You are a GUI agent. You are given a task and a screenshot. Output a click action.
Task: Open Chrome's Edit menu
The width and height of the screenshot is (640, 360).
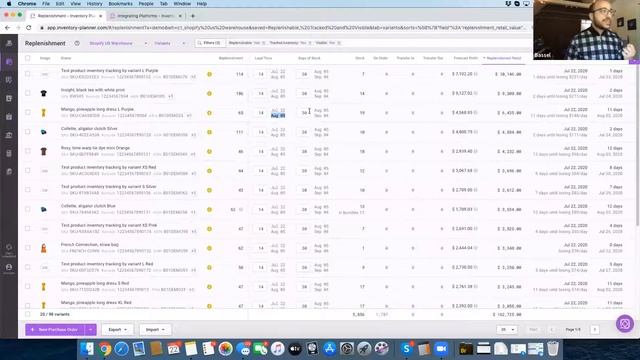click(60, 4)
